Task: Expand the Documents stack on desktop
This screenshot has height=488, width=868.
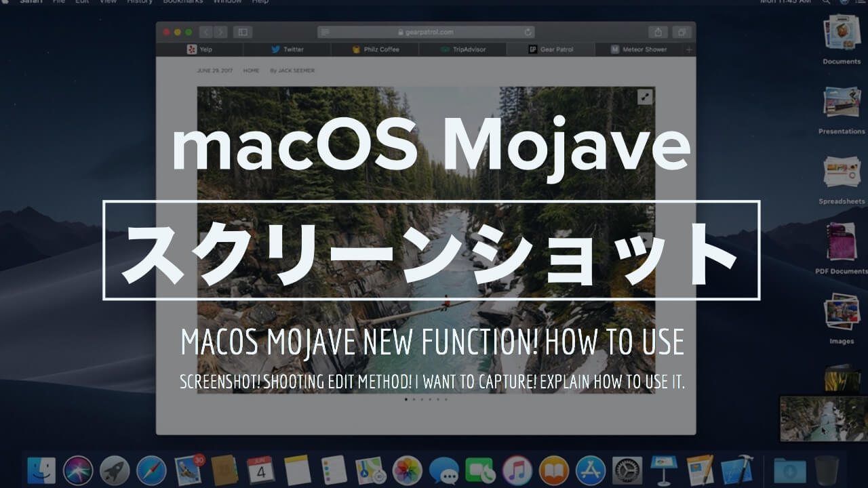Action: pyautogui.click(x=842, y=39)
